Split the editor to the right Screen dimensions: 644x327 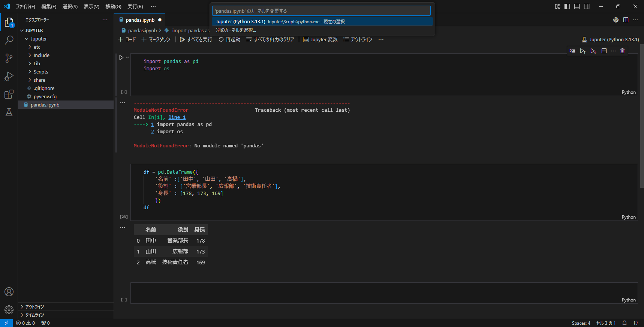[x=626, y=20]
